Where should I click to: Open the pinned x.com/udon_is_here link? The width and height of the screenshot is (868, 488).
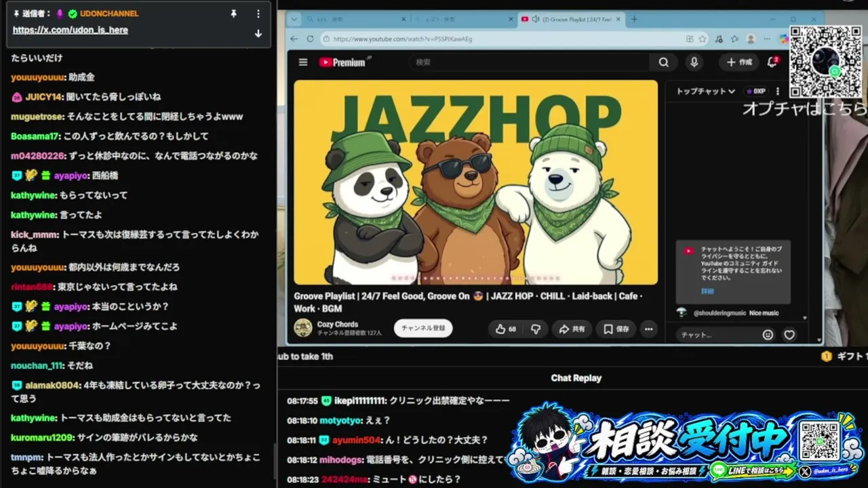pos(71,30)
